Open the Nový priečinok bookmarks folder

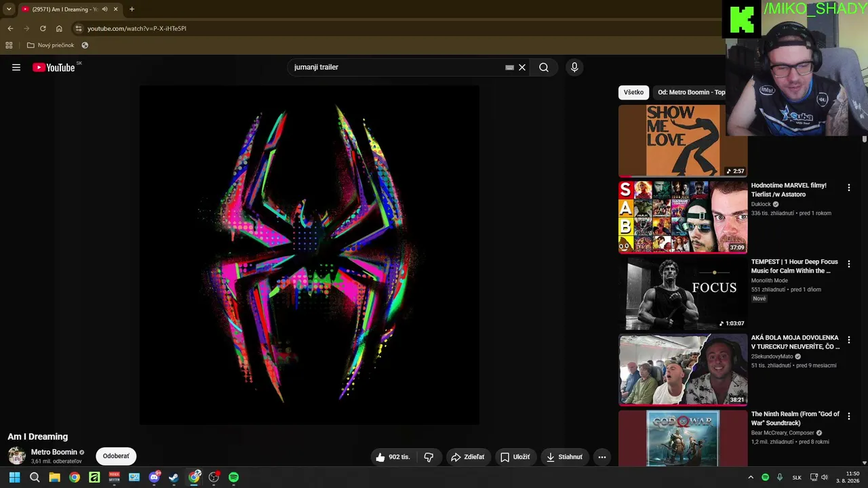[51, 45]
